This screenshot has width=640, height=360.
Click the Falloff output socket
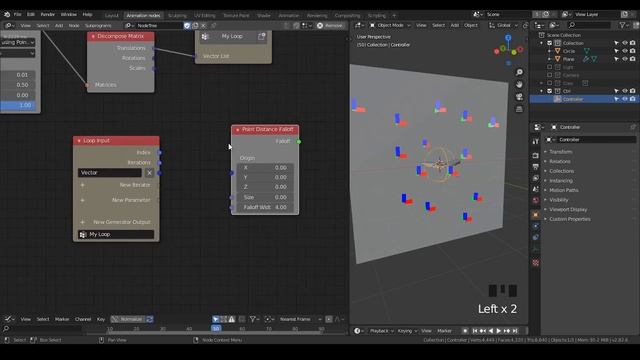(299, 142)
